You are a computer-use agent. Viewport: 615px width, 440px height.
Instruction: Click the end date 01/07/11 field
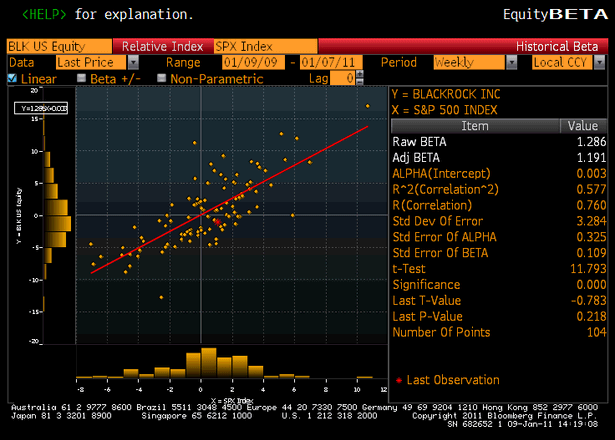pos(331,62)
